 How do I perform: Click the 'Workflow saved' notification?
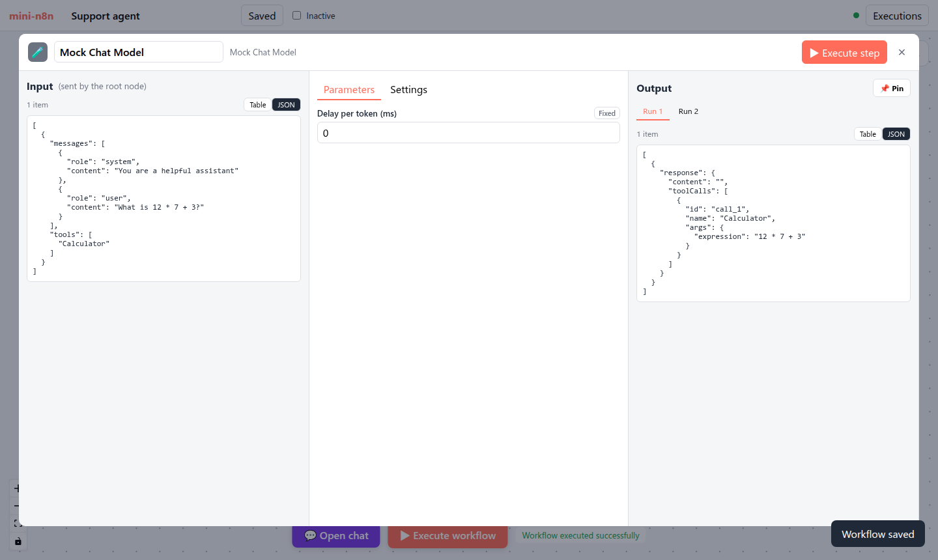point(878,534)
